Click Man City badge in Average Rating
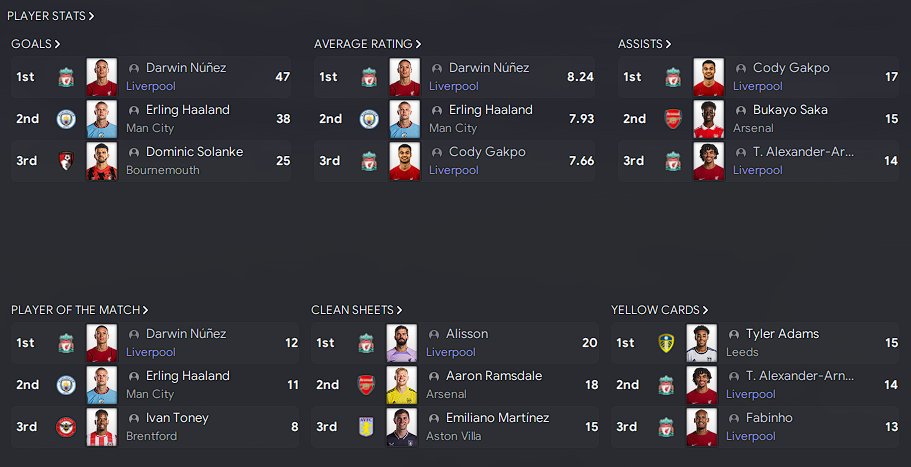Image resolution: width=911 pixels, height=467 pixels. [369, 119]
